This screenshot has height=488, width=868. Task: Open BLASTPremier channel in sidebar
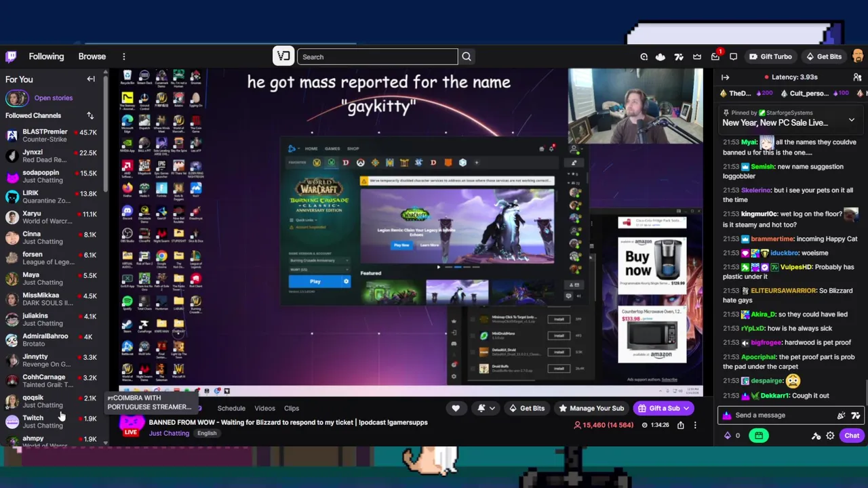(x=52, y=136)
